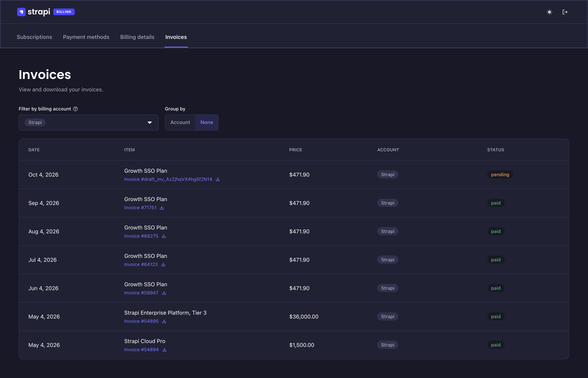Click the $36,000.00 price cell

[304, 317]
